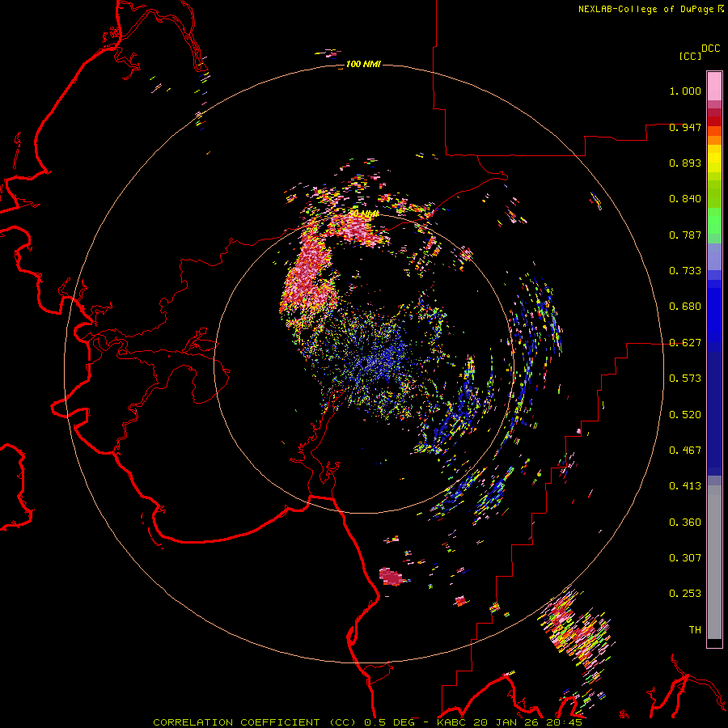Pick the light pink swatch atop color bar
728x728 pixels.
coord(714,86)
